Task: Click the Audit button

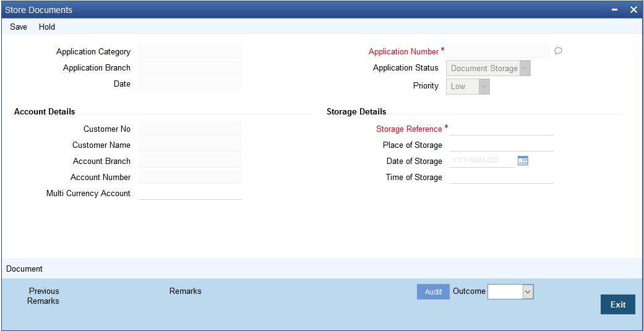Action: pyautogui.click(x=433, y=292)
